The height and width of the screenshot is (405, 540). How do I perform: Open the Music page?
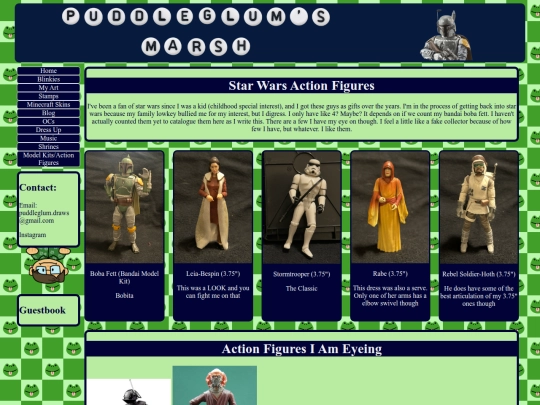[49, 138]
